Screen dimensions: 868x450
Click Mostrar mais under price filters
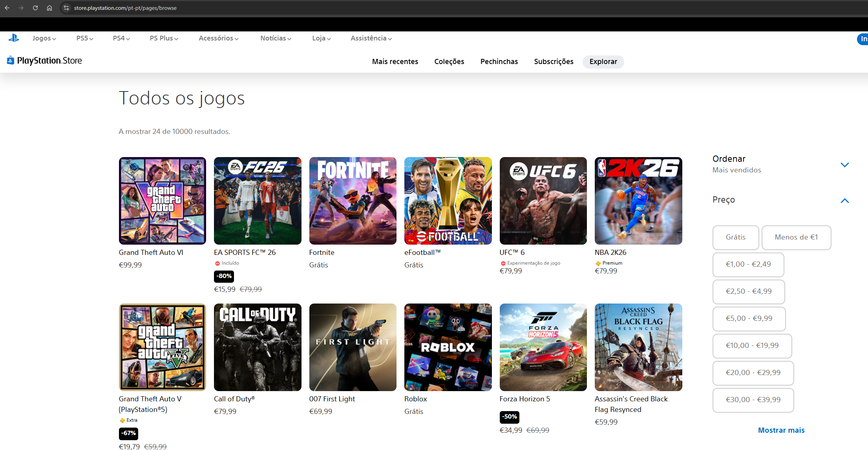coord(781,430)
